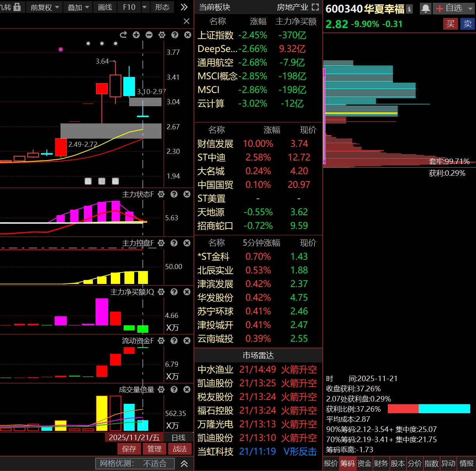This screenshot has width=476, height=471.
Task: Select the 上证指数 row
Action: coord(258,35)
